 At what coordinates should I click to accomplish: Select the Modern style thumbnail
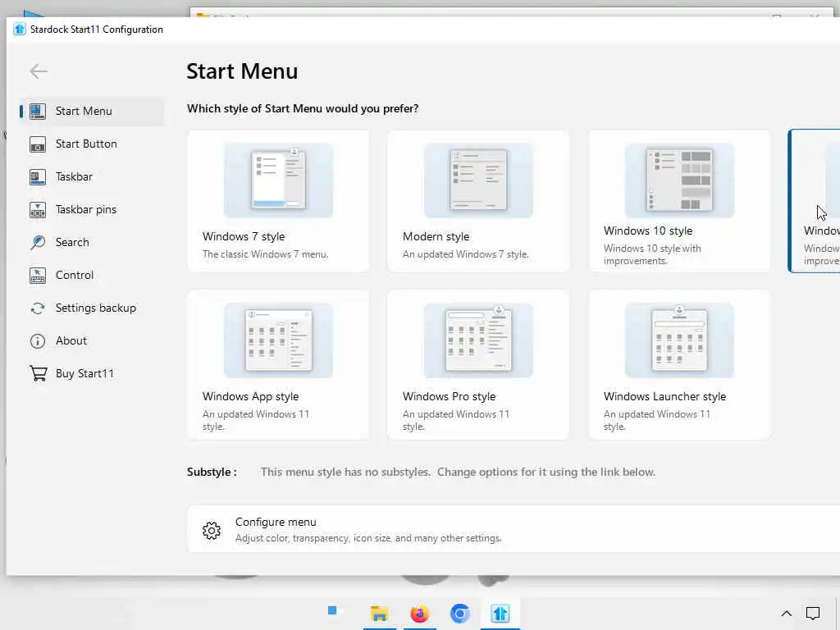[478, 180]
